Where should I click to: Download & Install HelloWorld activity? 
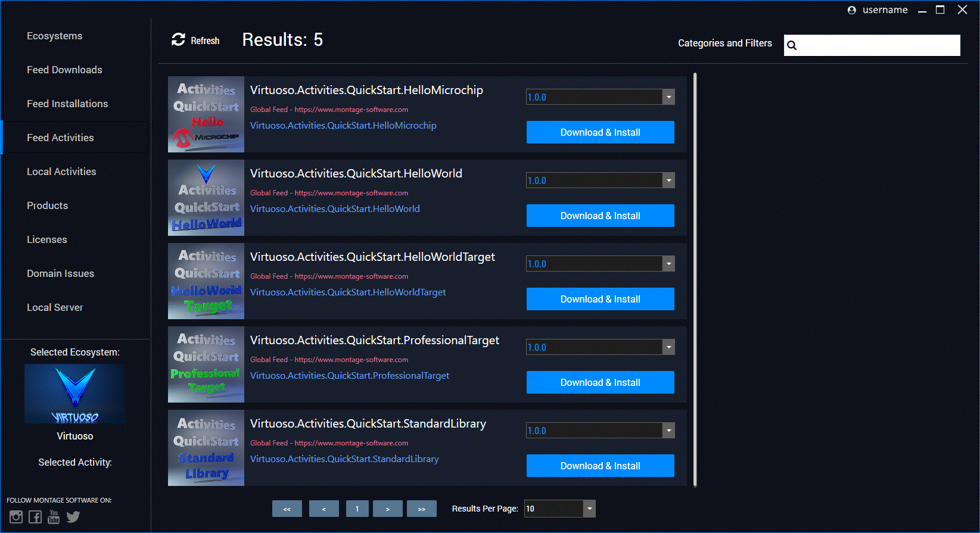(x=601, y=216)
